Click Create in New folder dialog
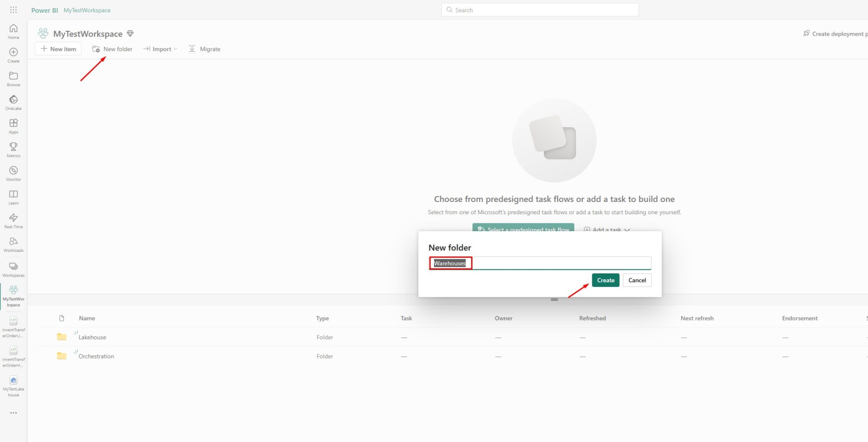The image size is (868, 442). pos(605,280)
